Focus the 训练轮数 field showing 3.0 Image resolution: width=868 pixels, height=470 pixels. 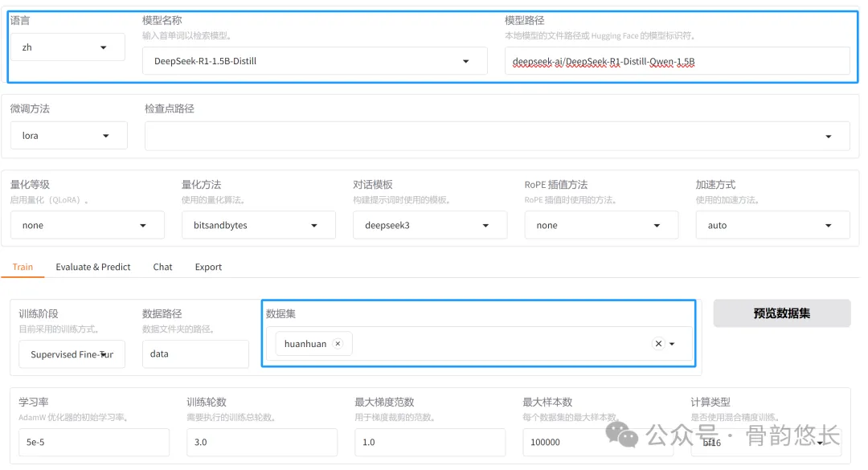pyautogui.click(x=262, y=443)
